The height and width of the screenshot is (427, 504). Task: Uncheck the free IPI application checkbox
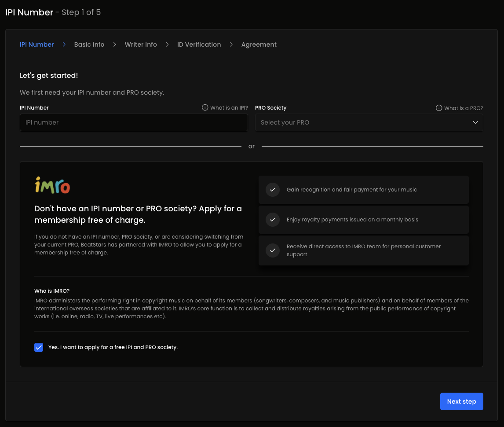tap(39, 347)
